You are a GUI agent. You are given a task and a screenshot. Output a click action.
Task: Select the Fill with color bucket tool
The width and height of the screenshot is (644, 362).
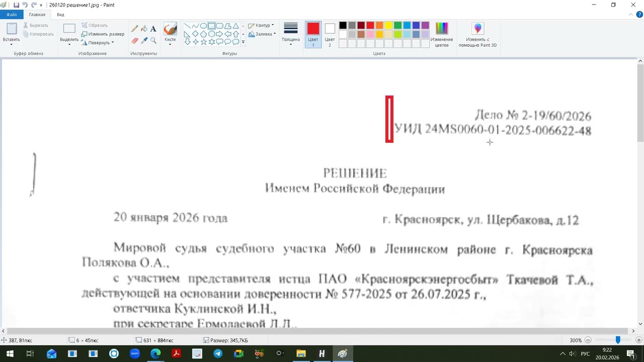pos(144,29)
